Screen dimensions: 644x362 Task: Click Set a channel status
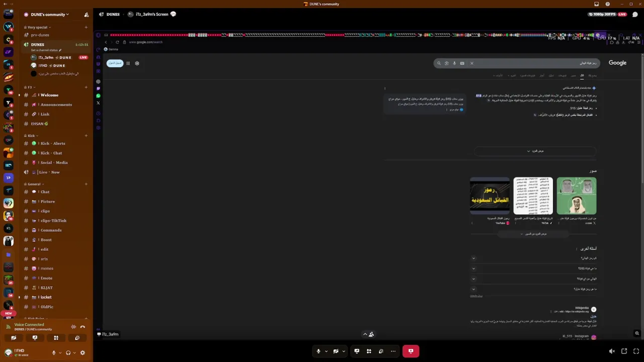coord(46,50)
